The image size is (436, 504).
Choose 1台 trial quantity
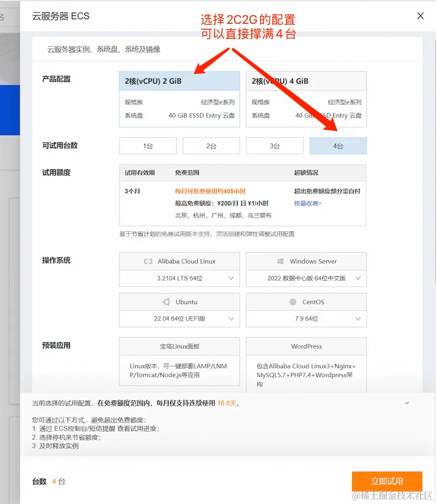(148, 146)
